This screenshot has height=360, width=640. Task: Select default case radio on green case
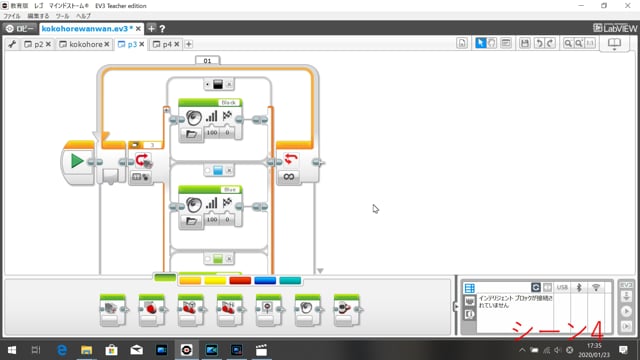[207, 259]
